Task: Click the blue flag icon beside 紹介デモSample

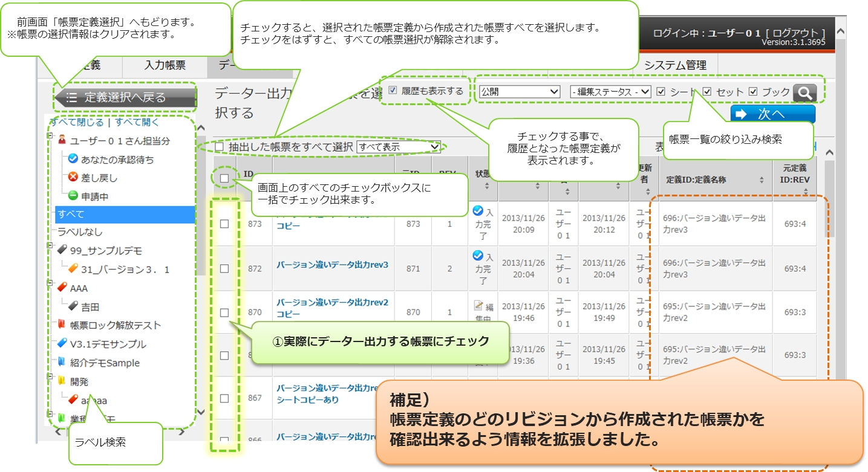Action: 62,363
